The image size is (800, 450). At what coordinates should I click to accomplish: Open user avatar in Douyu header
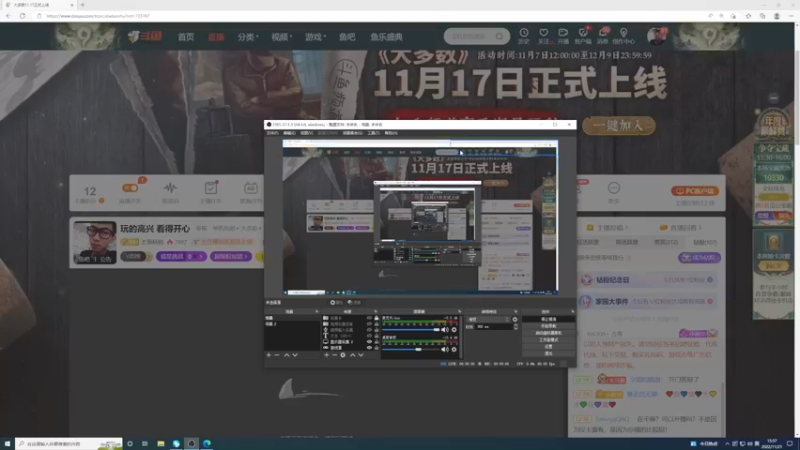(x=656, y=36)
